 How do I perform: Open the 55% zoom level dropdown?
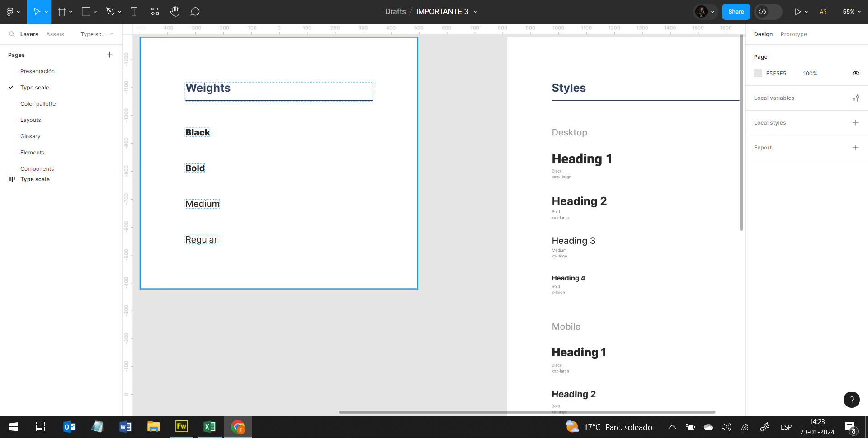851,12
